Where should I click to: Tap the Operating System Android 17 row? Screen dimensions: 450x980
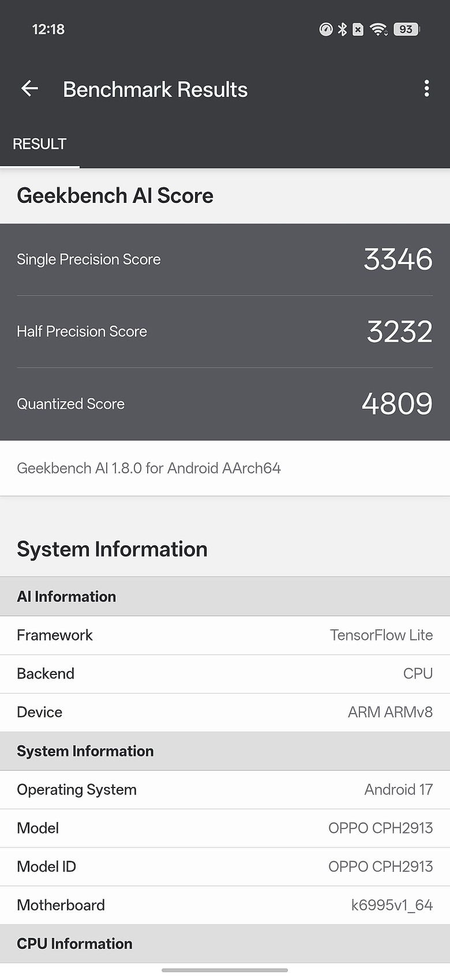point(225,790)
